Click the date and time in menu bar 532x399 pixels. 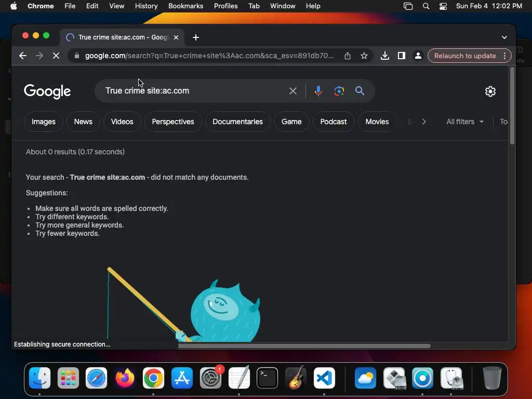(x=489, y=6)
